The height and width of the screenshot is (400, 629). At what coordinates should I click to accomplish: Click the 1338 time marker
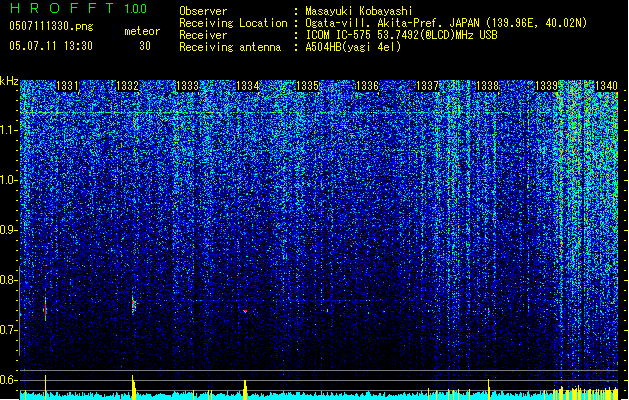[487, 86]
